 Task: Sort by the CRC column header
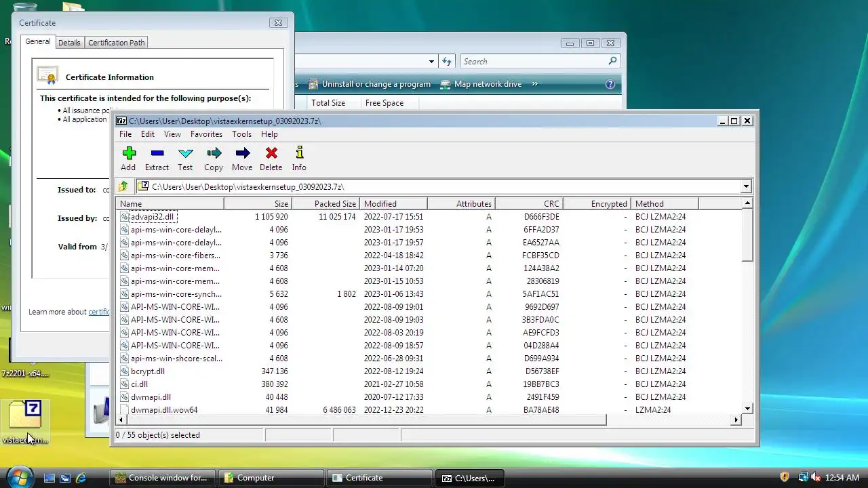tap(529, 203)
